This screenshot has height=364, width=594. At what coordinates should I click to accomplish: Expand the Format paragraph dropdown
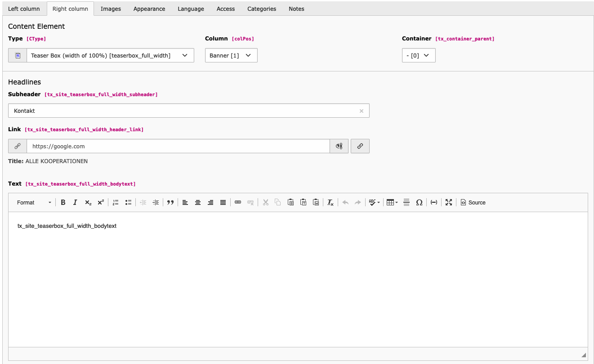pos(34,203)
